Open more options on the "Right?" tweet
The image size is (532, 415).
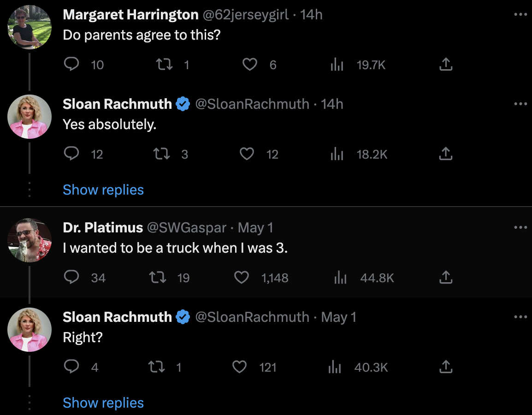tap(520, 317)
